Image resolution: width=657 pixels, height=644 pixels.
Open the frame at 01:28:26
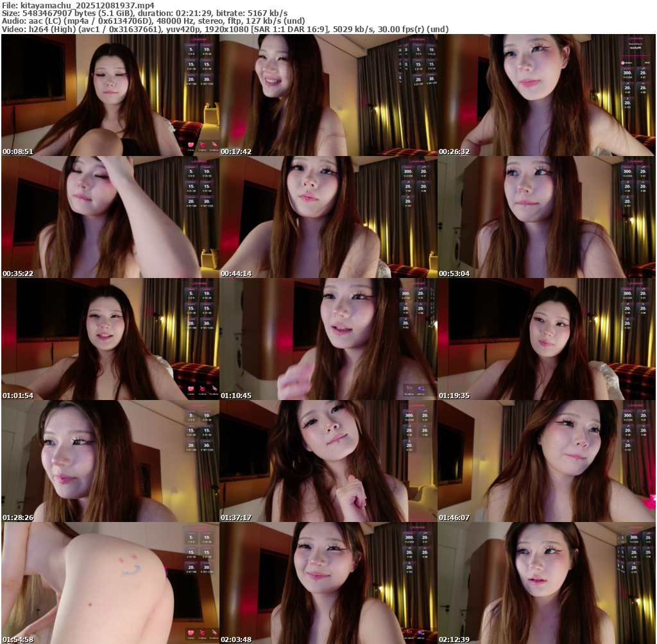pyautogui.click(x=110, y=461)
